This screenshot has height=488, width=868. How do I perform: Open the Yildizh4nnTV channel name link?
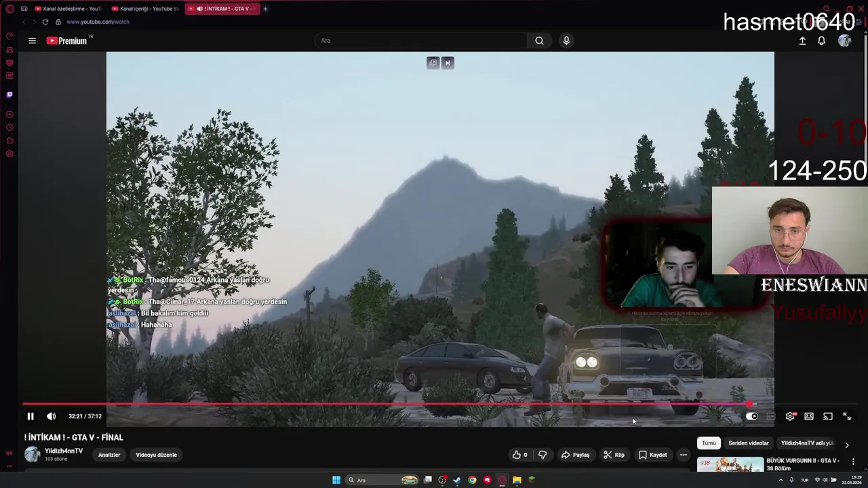click(x=64, y=451)
